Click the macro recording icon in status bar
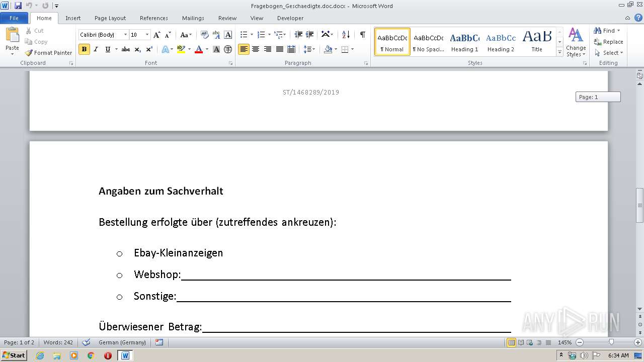Screen dimensions: 644x362 click(159, 342)
